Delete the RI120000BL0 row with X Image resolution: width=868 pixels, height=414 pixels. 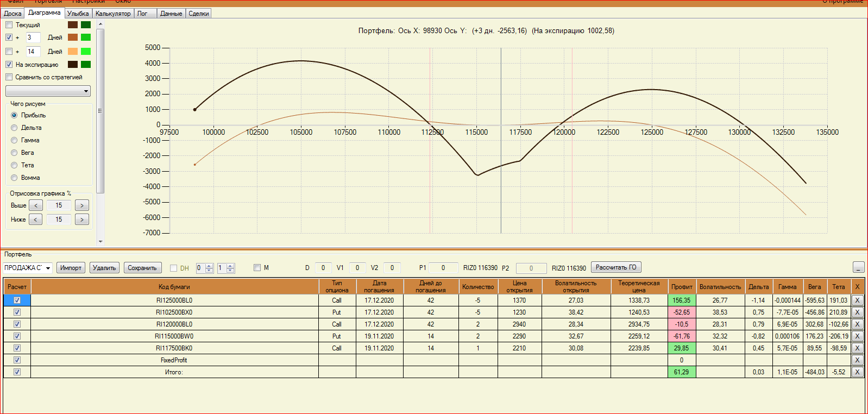click(x=858, y=324)
